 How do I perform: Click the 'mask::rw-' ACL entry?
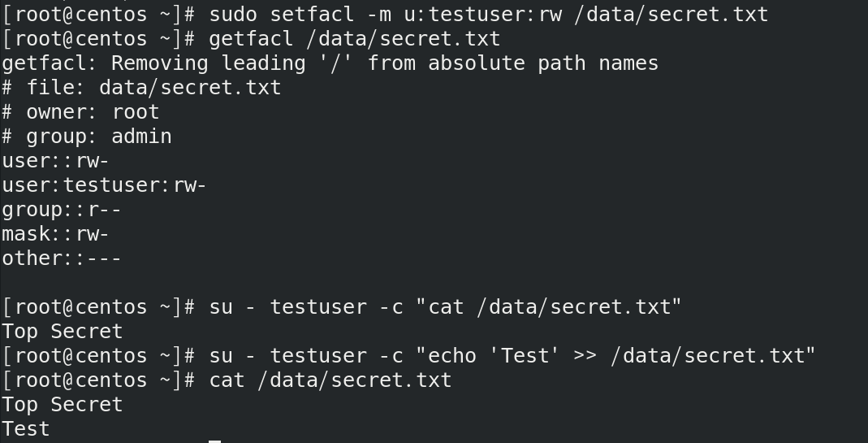(55, 233)
